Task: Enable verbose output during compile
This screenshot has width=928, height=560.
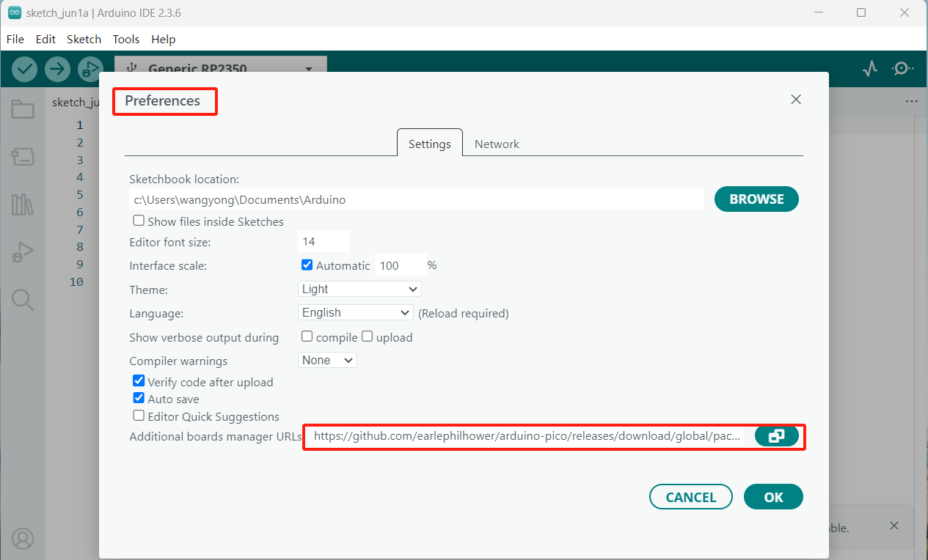Action: click(307, 336)
